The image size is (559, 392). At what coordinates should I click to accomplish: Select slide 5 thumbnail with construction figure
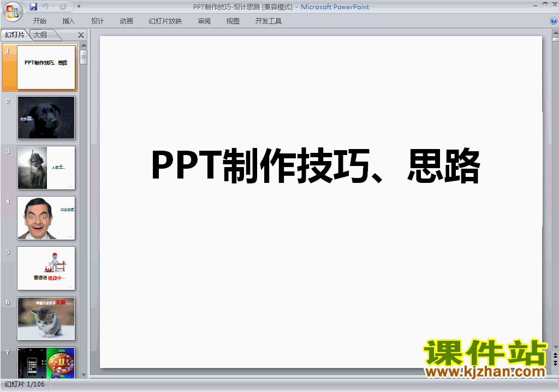click(x=46, y=268)
